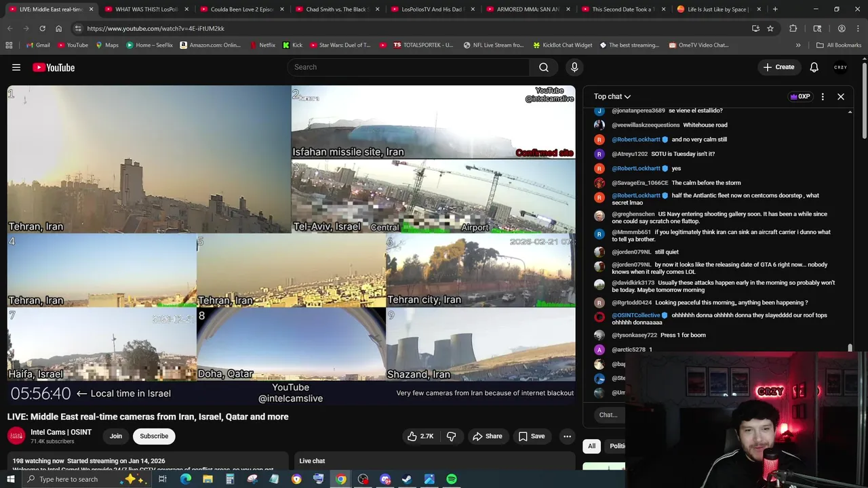Click the live stream video player
This screenshot has height=488, width=868.
click(291, 244)
